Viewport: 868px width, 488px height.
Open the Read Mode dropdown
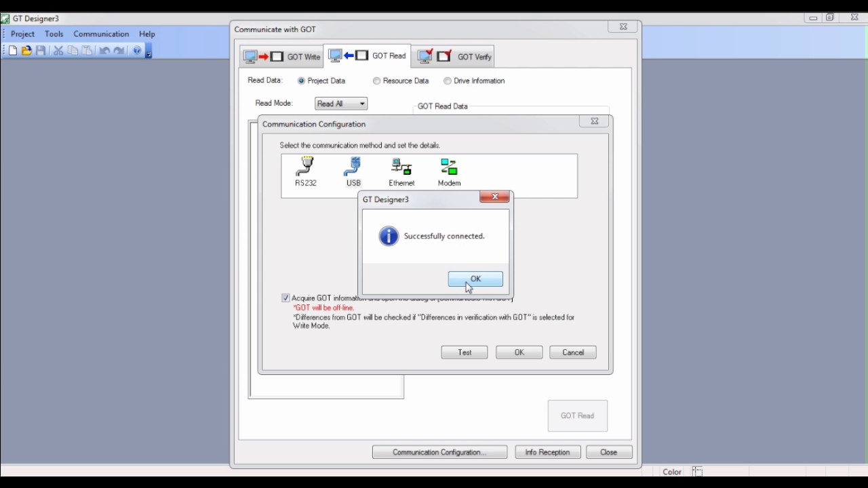(x=341, y=104)
